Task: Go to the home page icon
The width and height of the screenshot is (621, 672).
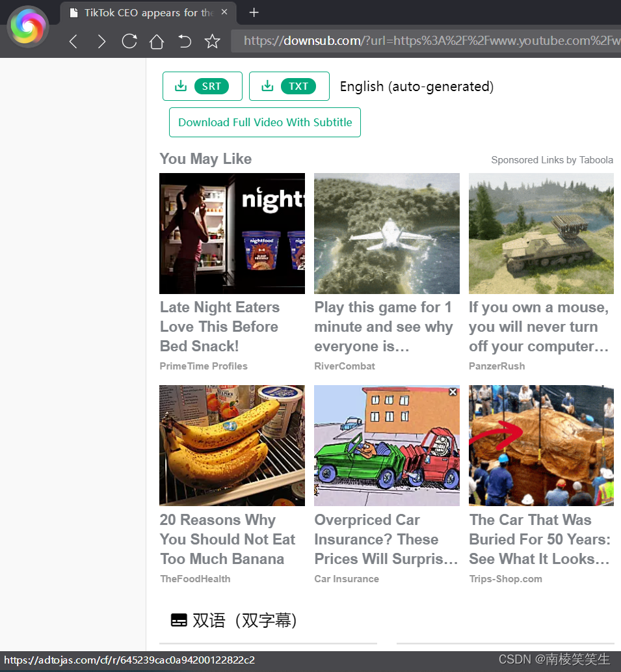Action: tap(157, 42)
